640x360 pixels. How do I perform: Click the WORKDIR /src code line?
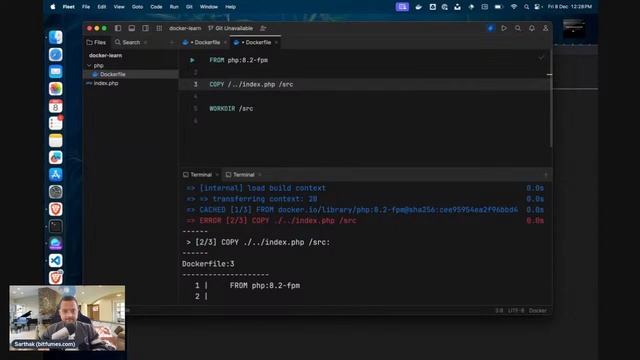pyautogui.click(x=231, y=109)
